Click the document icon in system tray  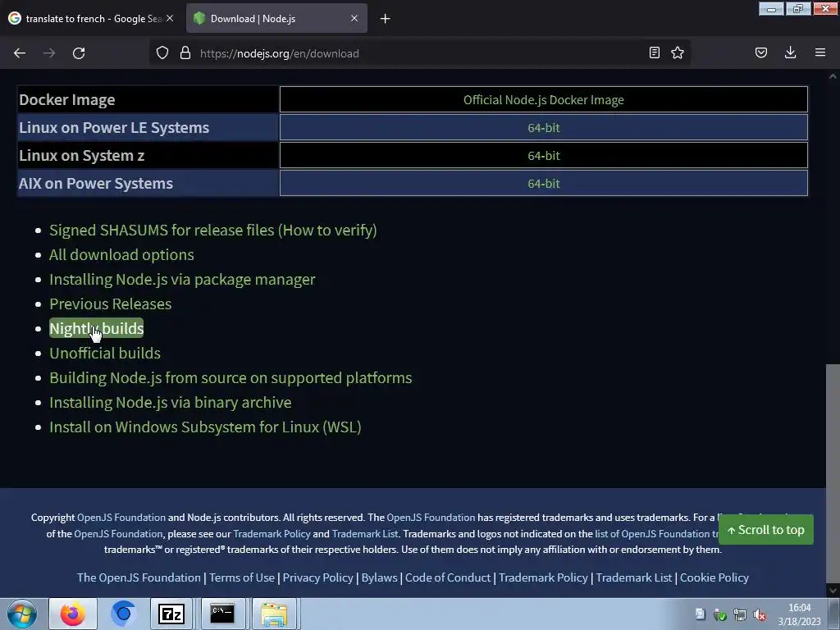pos(701,614)
